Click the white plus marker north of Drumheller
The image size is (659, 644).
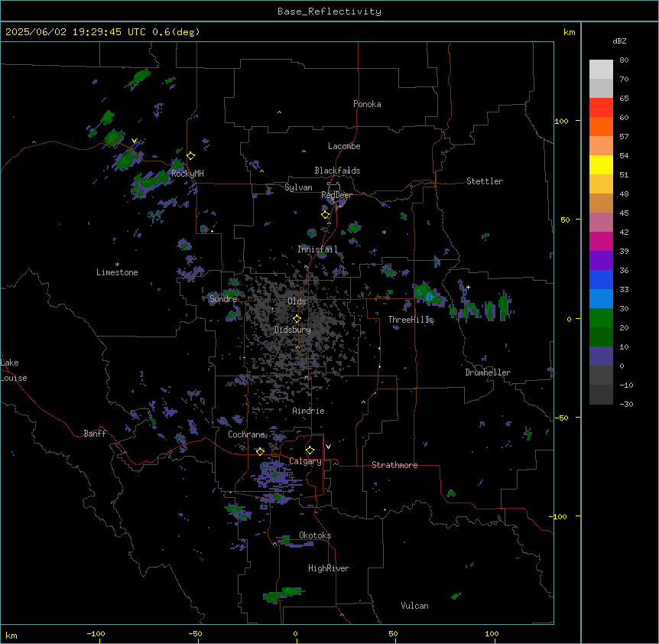[468, 287]
